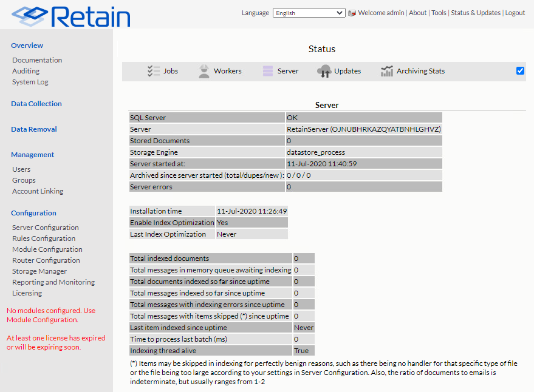Click the Server stack icon

268,71
